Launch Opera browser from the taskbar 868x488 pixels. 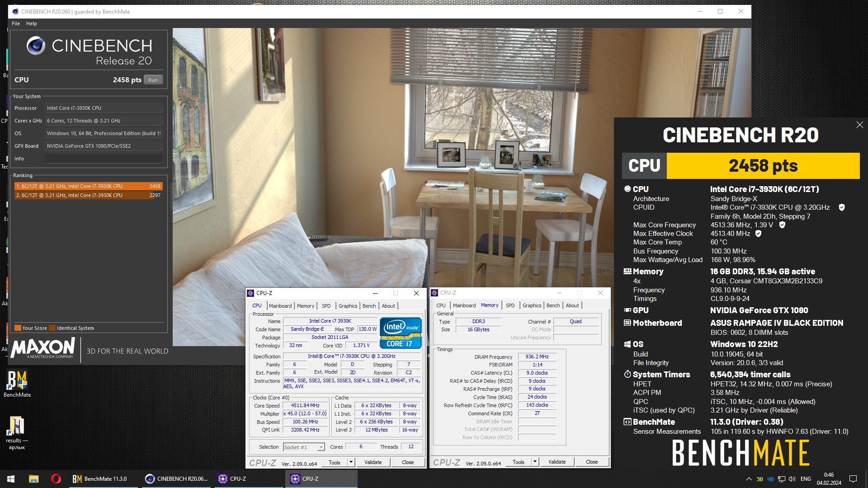56,479
